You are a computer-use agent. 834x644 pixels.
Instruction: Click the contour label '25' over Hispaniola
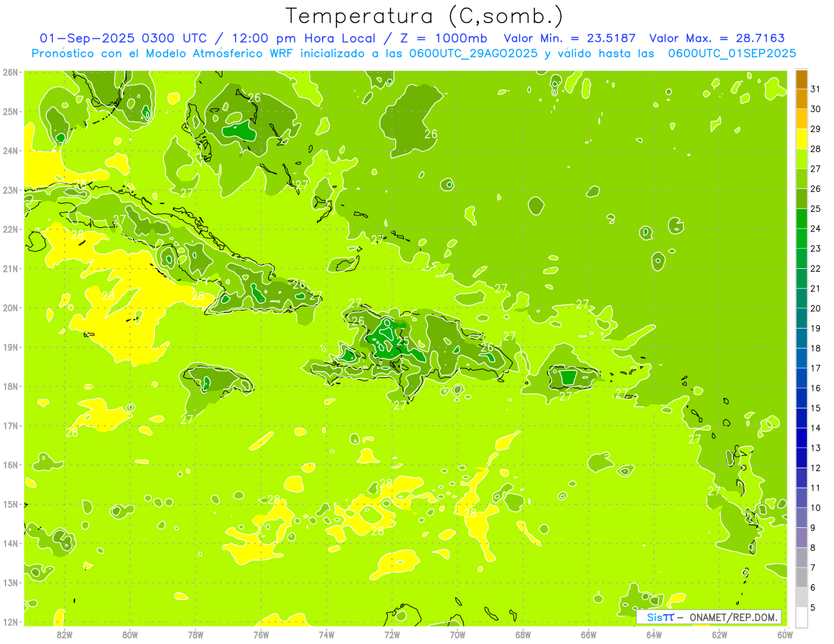pyautogui.click(x=402, y=341)
